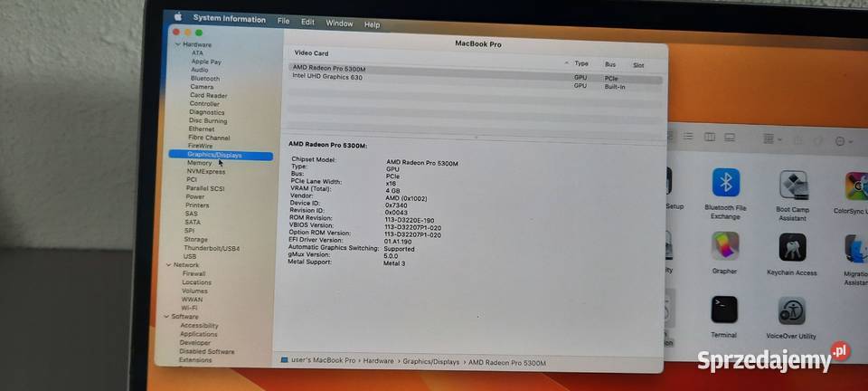This screenshot has width=868, height=391.
Task: Select Graphics/Displays in the sidebar
Action: (221, 156)
